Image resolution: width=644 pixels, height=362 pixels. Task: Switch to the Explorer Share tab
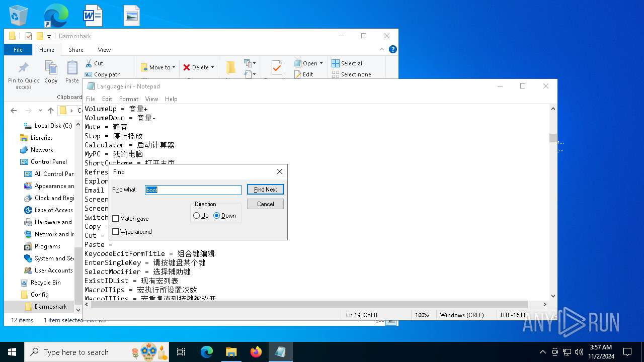(x=76, y=50)
